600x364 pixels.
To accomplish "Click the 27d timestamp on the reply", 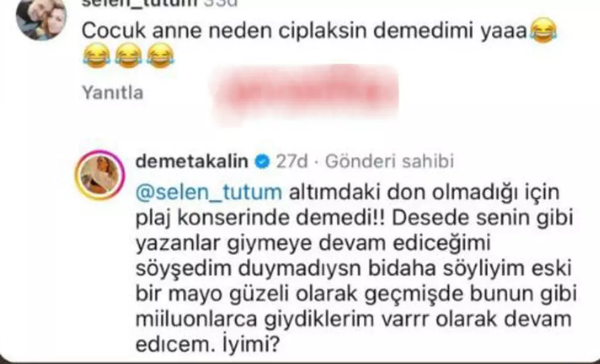I will (292, 162).
